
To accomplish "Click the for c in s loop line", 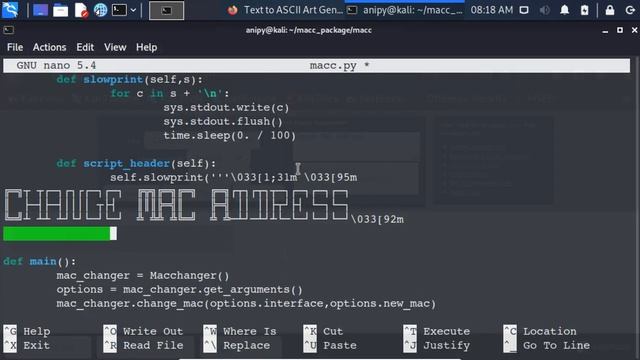I will click(x=170, y=93).
